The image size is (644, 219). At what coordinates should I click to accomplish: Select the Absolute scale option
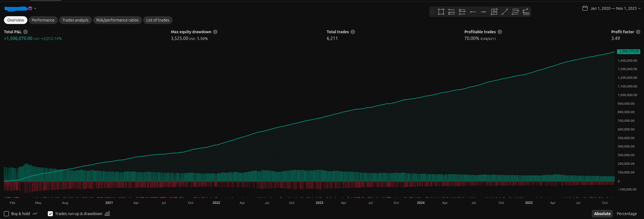(x=602, y=214)
